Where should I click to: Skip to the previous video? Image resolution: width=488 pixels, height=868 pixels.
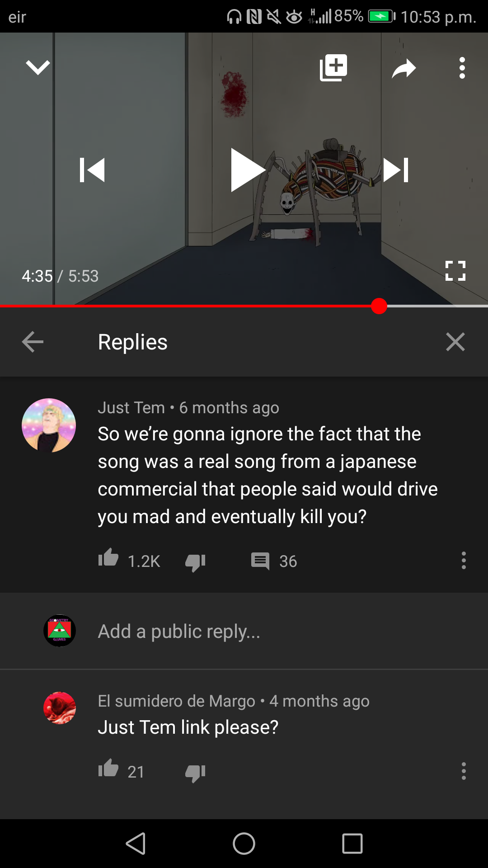(92, 170)
